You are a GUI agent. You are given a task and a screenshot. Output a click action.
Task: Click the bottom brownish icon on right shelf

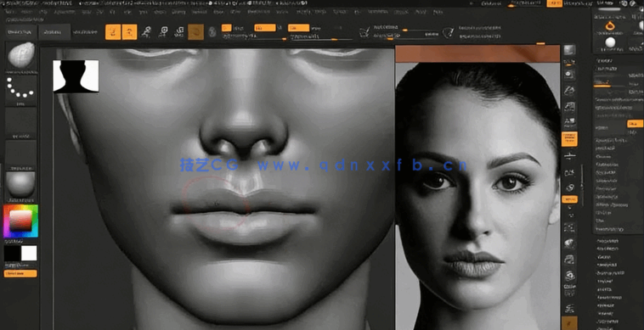569,323
